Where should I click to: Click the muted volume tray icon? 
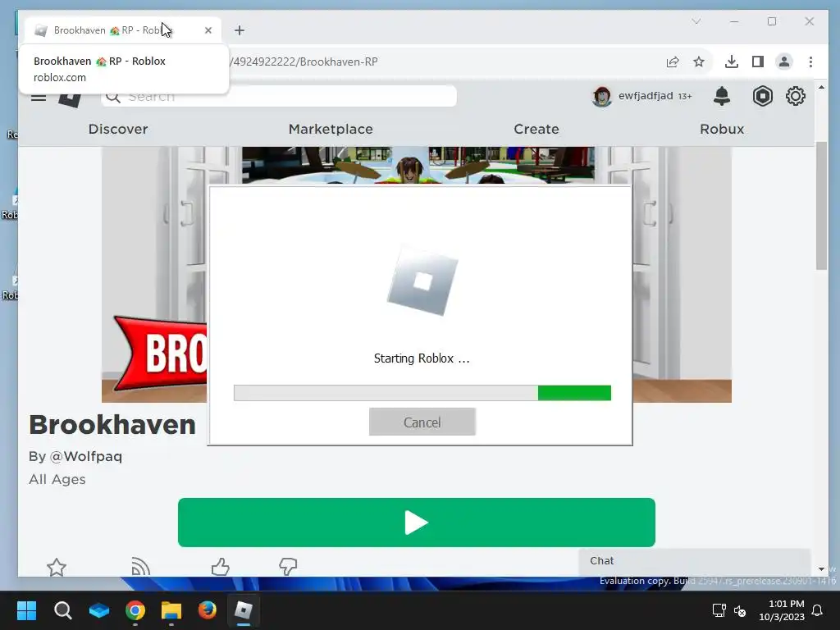coord(740,610)
